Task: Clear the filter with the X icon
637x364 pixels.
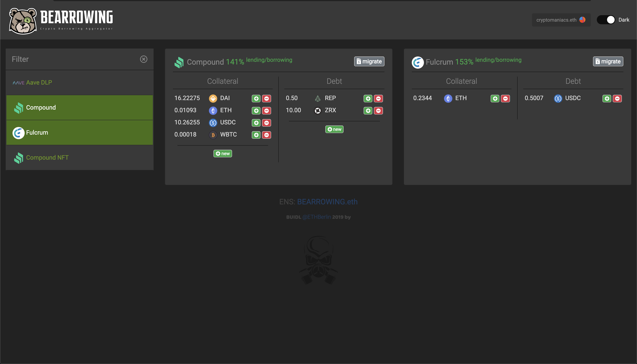Action: (144, 59)
